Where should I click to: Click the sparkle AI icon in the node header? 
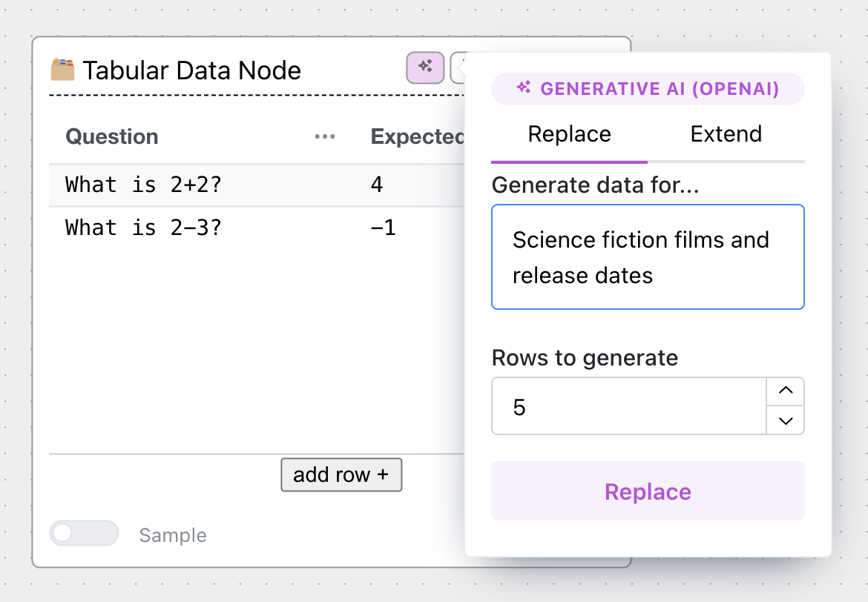[424, 67]
